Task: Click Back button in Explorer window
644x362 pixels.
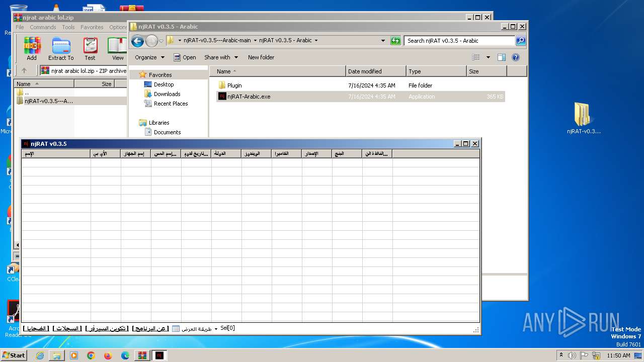Action: [x=138, y=41]
